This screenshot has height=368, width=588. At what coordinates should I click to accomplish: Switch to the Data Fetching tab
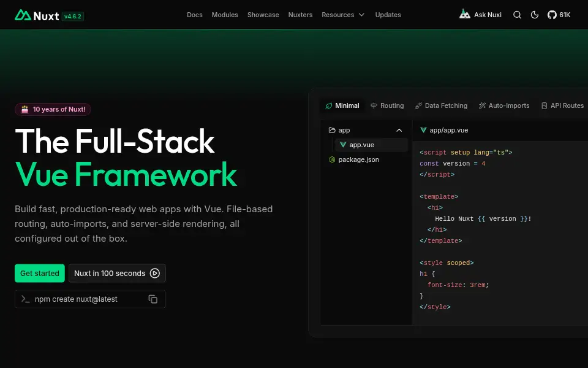[441, 106]
